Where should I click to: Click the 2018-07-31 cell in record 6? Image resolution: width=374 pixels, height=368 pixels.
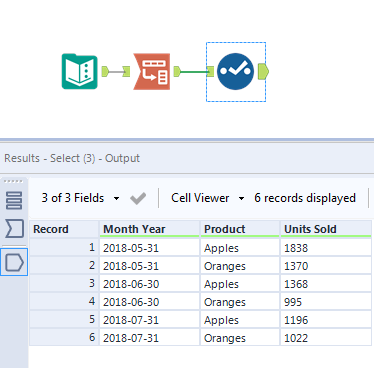pos(150,338)
